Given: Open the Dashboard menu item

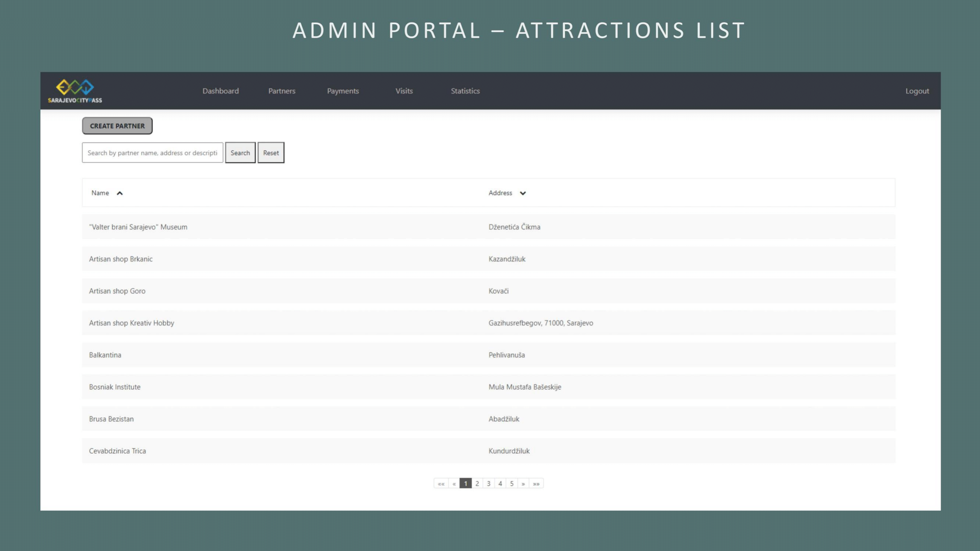Looking at the screenshot, I should 220,91.
